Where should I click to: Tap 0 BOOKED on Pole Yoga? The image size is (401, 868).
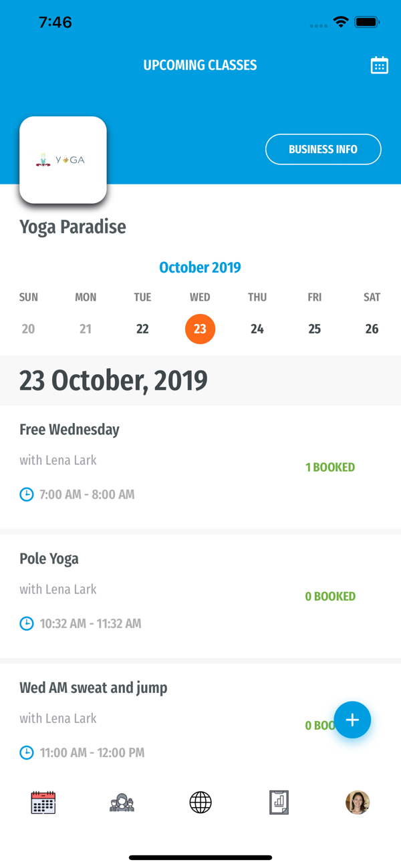click(330, 596)
